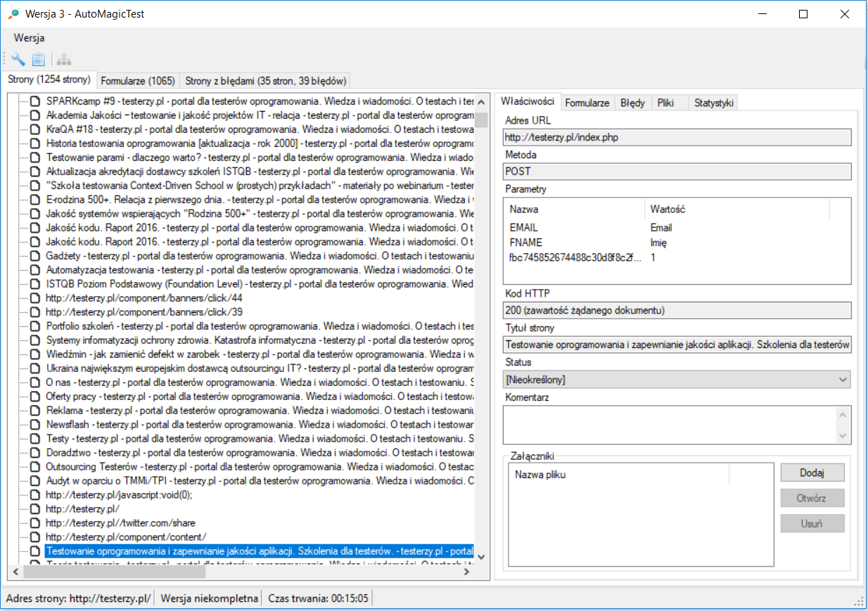Viewport: 868px width, 611px height.
Task: Open the Wersja menu
Action: [29, 38]
